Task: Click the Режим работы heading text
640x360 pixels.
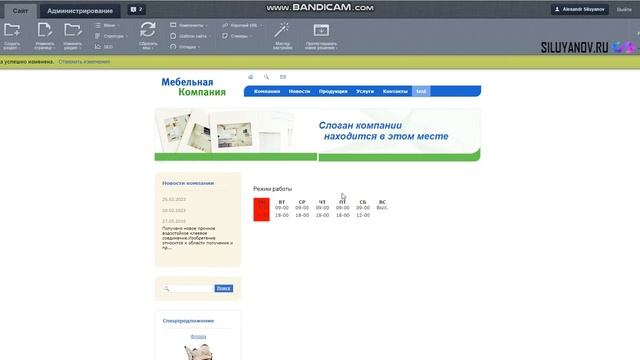Action: (273, 189)
